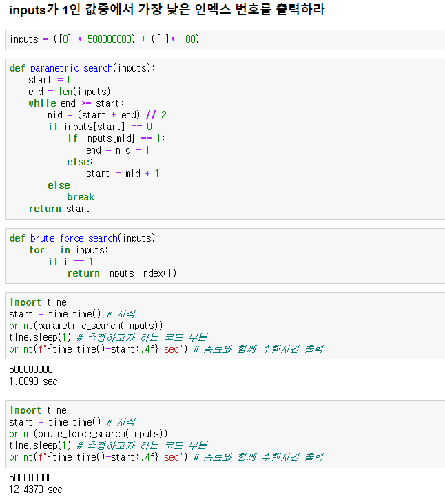Click the 'end = mid - 1' line
Screen dimensions: 445x504
118,150
